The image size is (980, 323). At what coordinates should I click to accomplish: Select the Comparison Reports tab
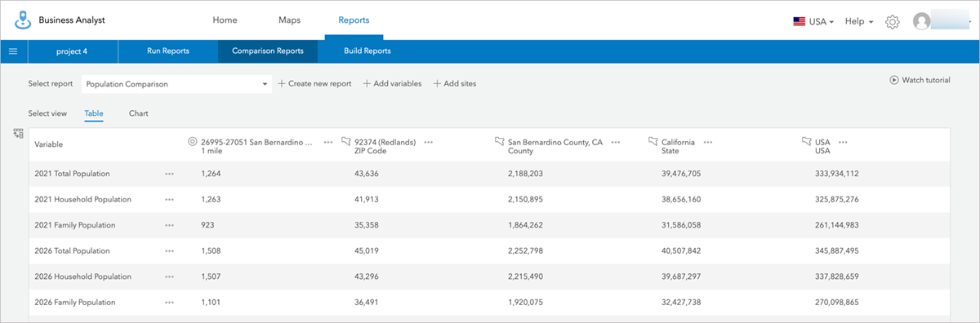click(x=268, y=51)
